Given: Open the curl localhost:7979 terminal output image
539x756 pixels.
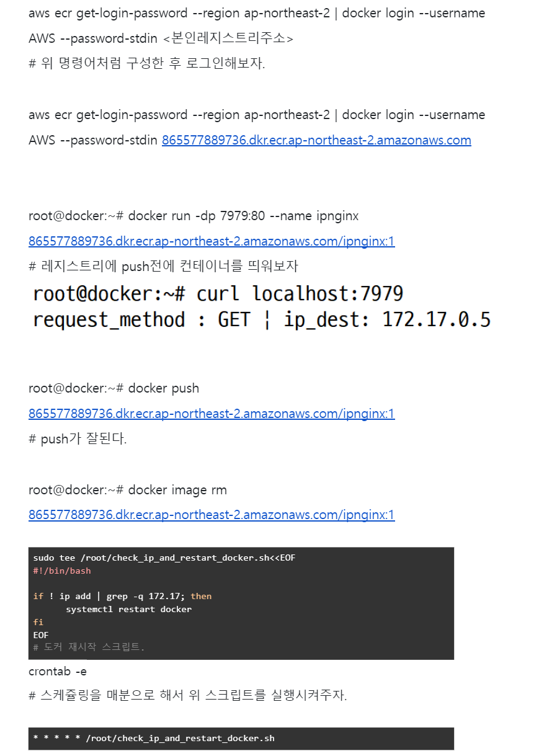Looking at the screenshot, I should [x=261, y=307].
